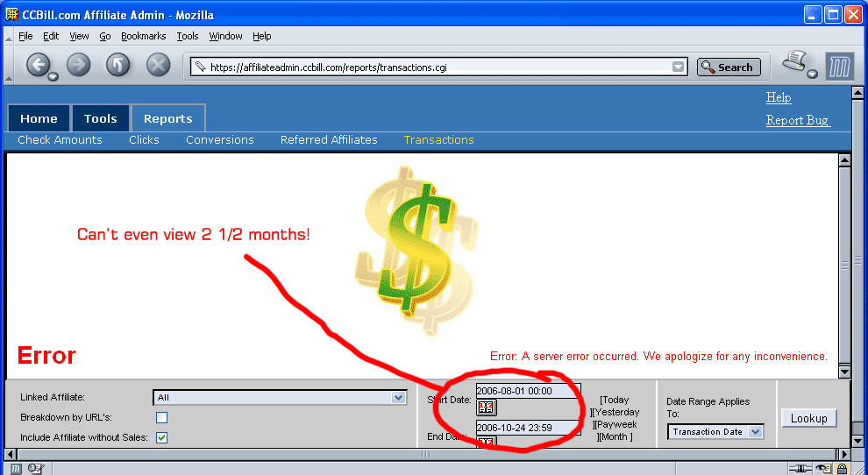Click the online/offline plug icon
This screenshot has height=475, width=868.
coord(802,469)
